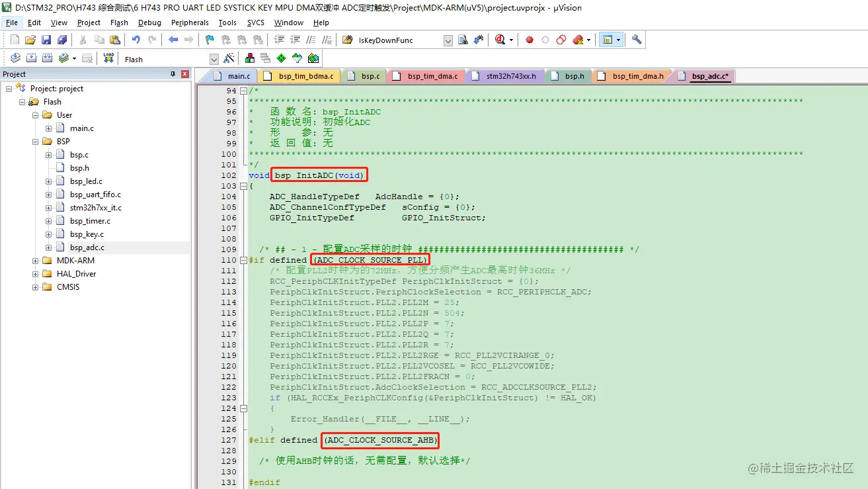868x489 pixels.
Task: Click the colored blocks Manage Project Items icon
Action: (x=250, y=59)
